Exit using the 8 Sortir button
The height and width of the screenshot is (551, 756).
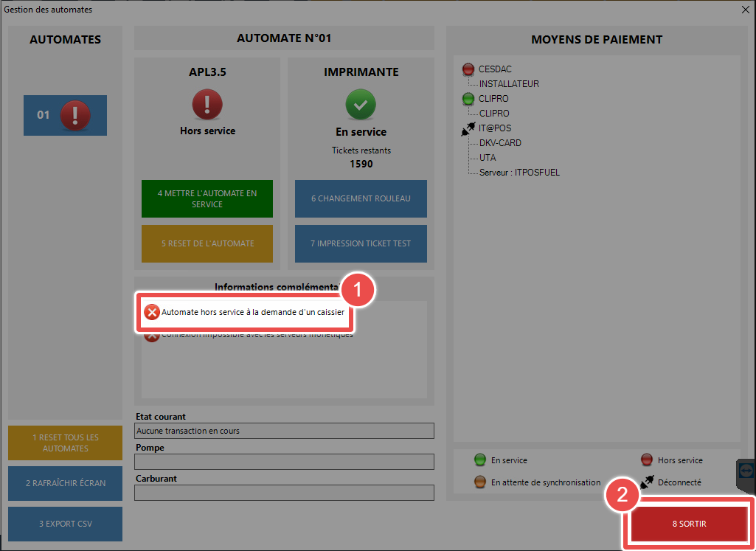(689, 524)
